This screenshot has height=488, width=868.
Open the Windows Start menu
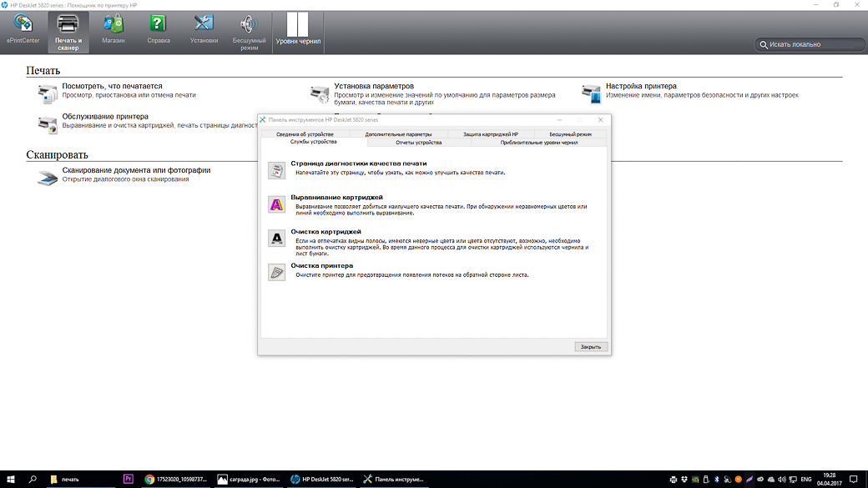[x=11, y=479]
